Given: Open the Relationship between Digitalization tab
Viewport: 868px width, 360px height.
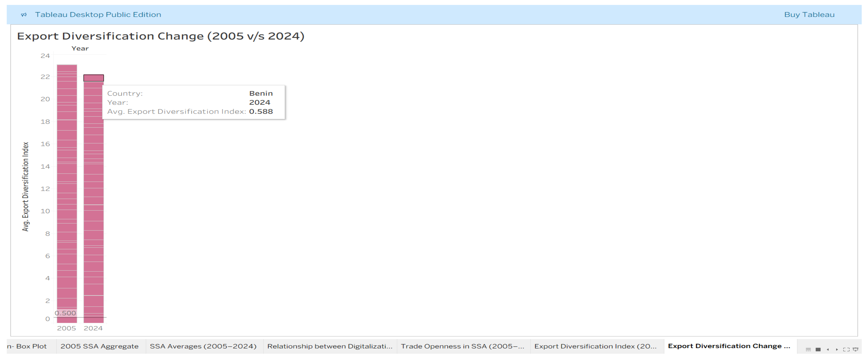Looking at the screenshot, I should tap(330, 346).
